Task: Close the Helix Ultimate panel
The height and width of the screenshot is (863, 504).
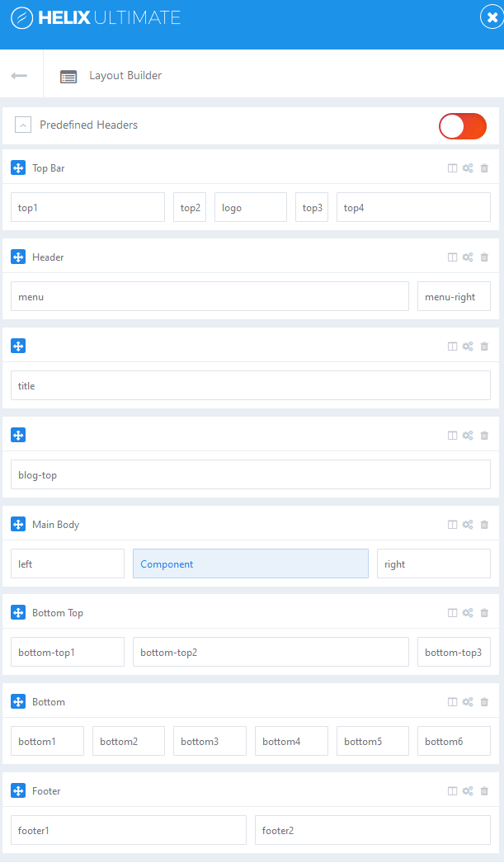Action: 491,17
